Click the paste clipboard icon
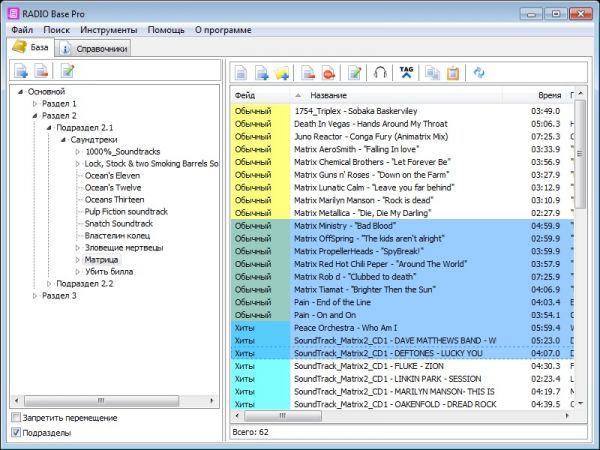This screenshot has height=450, width=600. click(x=452, y=72)
